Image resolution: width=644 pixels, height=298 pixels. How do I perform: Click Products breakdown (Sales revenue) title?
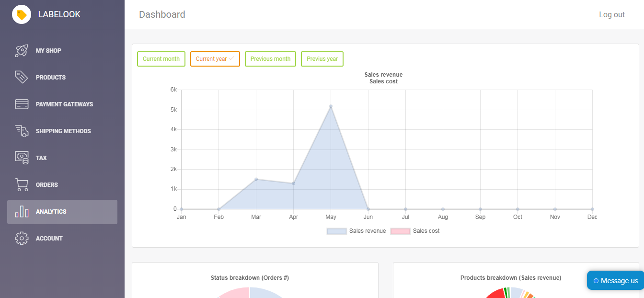click(x=511, y=278)
